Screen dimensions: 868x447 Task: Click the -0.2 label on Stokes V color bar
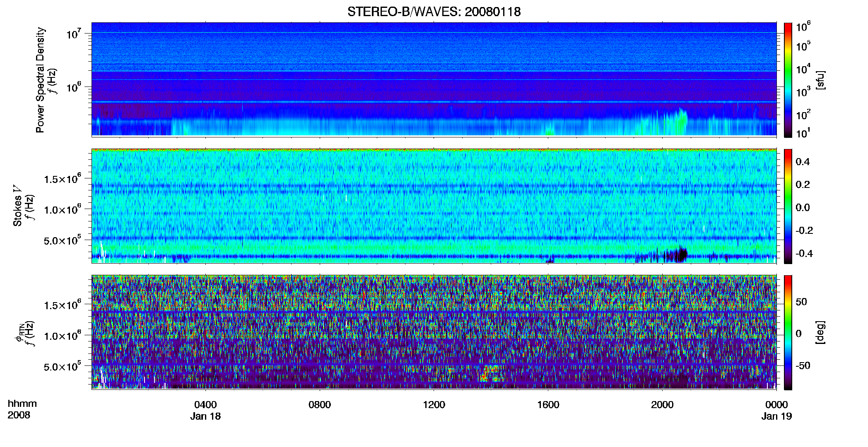point(804,231)
